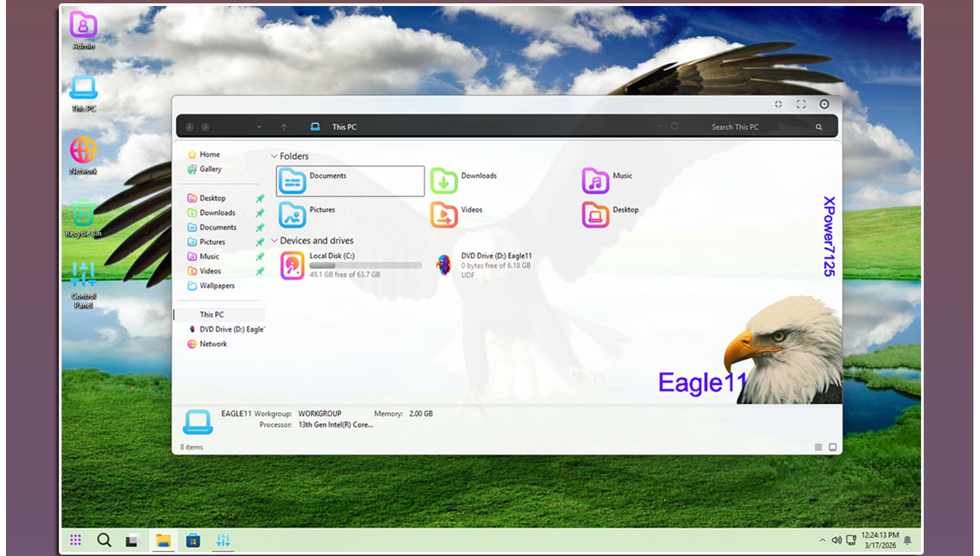The height and width of the screenshot is (556, 980).
Task: Collapse the Folders group
Action: 274,157
